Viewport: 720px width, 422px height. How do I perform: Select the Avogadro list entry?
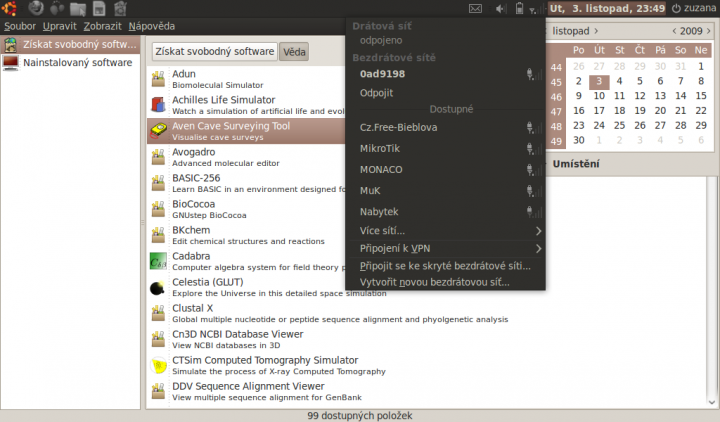click(246, 157)
